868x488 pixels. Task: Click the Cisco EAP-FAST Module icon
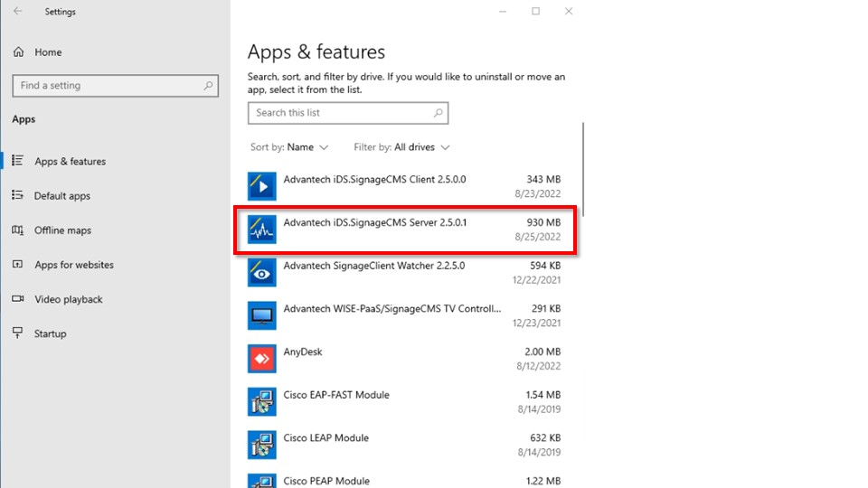tap(262, 402)
